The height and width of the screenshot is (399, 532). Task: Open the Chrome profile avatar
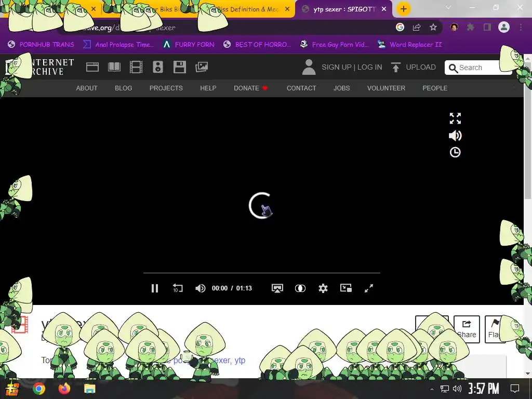(504, 27)
